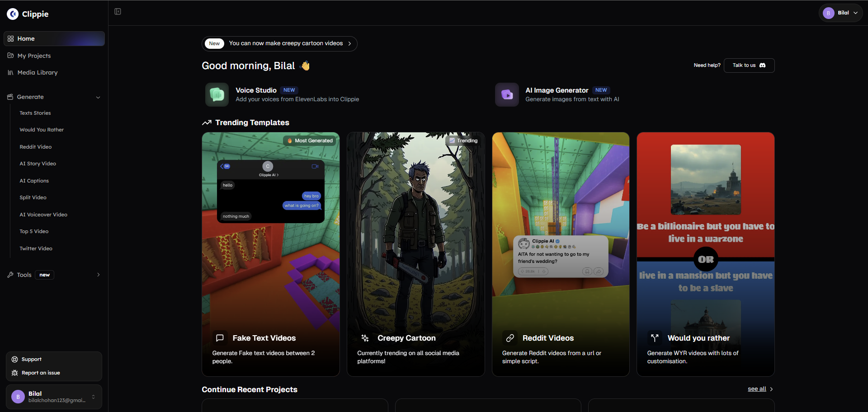
Task: Click the Discord icon in Talk to us
Action: coord(763,65)
